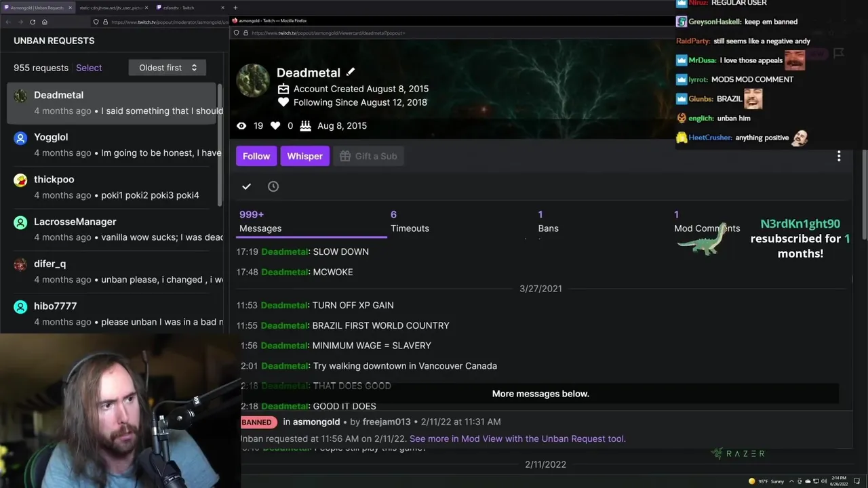Click the pencil edit icon beside Deadmetal
Screen dimensions: 868x488
click(350, 72)
